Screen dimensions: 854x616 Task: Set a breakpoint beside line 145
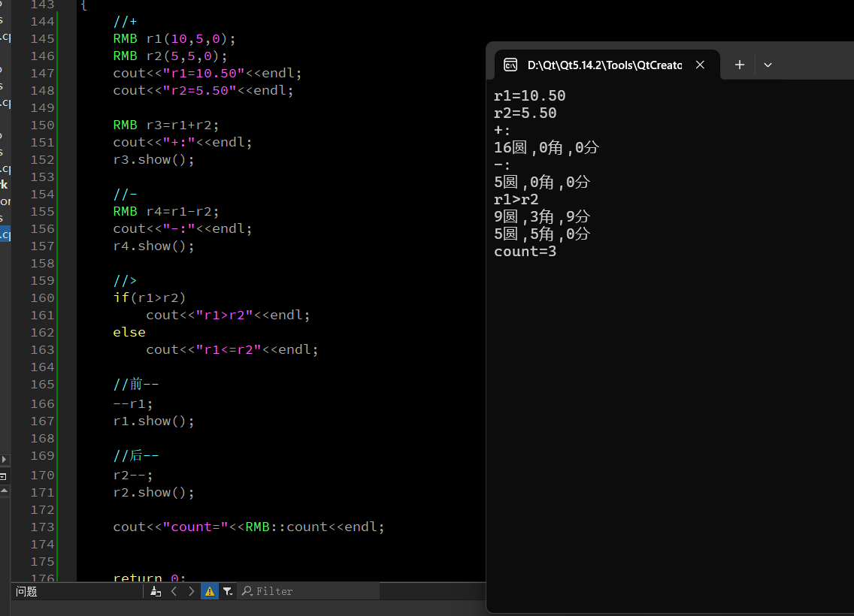(x=23, y=38)
